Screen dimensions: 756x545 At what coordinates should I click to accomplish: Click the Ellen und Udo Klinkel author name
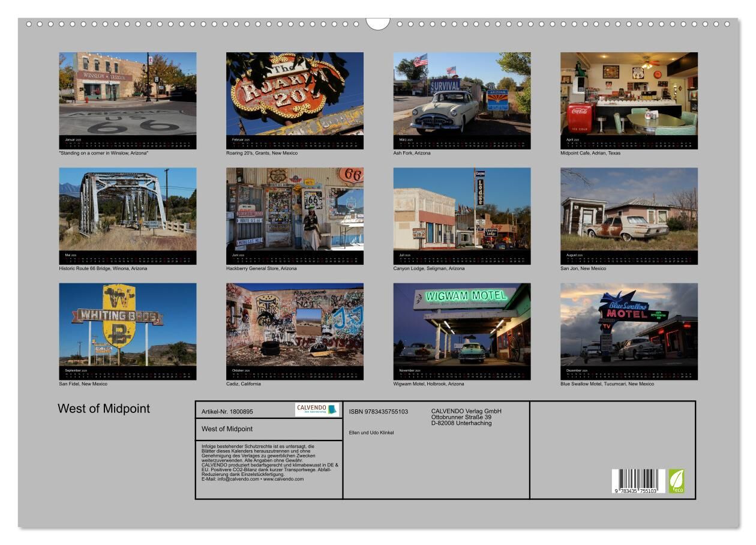371,433
